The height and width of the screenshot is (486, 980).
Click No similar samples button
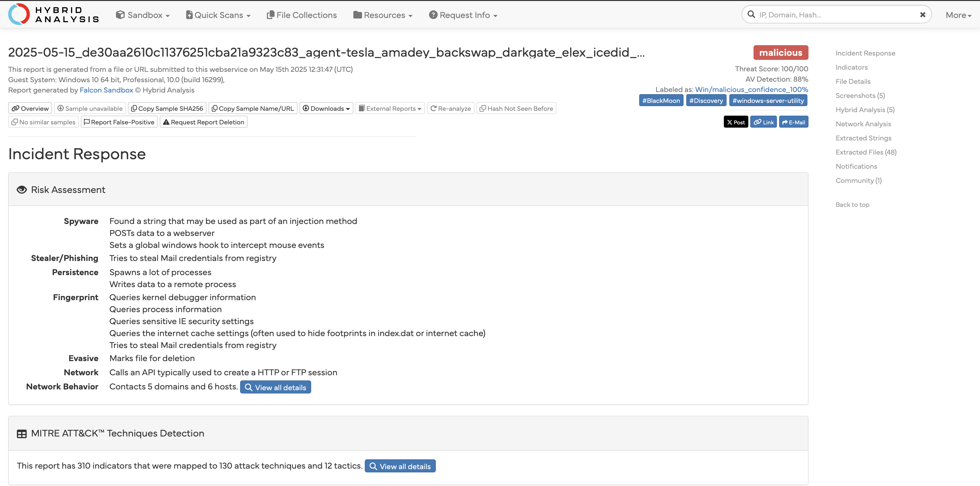tap(43, 122)
